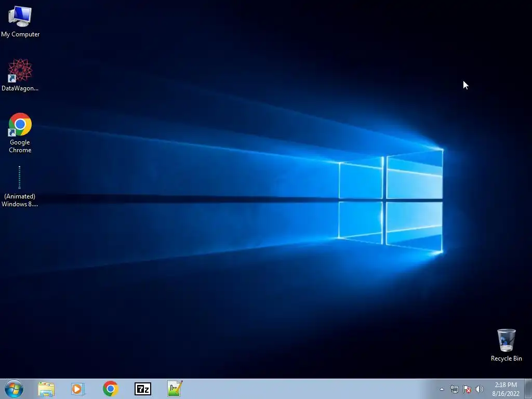Launch Chrome from the taskbar

click(111, 389)
